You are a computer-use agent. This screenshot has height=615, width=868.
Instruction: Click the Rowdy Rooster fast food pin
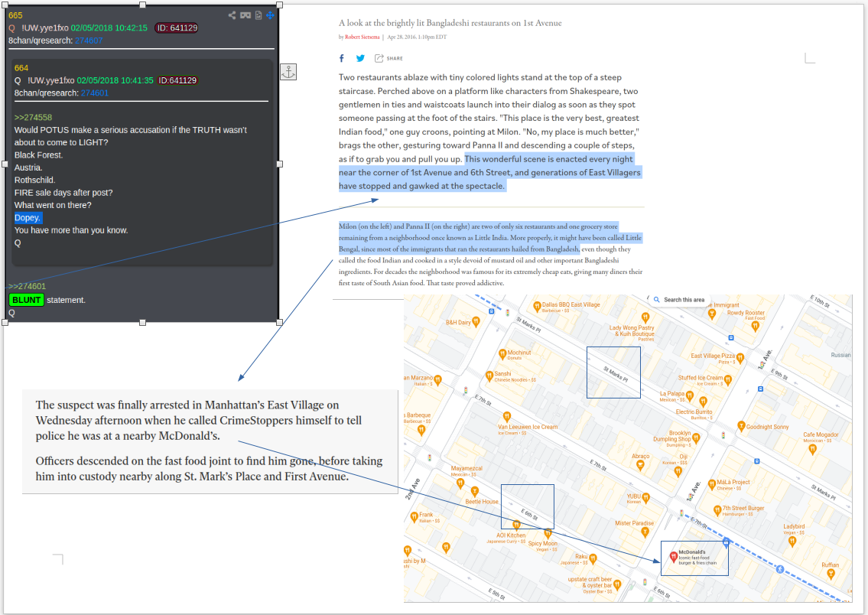coord(755,326)
